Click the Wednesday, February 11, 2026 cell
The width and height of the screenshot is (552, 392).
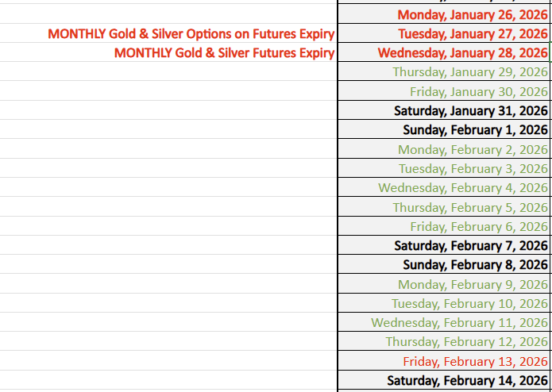click(x=459, y=323)
